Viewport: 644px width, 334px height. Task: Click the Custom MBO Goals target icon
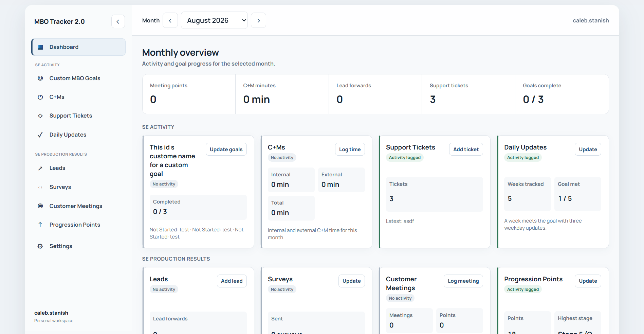(x=40, y=78)
